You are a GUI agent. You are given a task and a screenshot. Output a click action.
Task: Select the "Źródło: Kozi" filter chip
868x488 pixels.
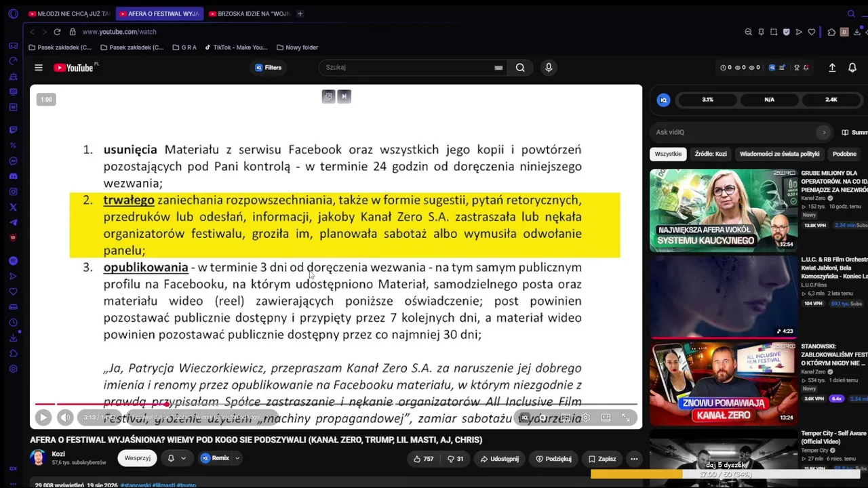coord(710,154)
